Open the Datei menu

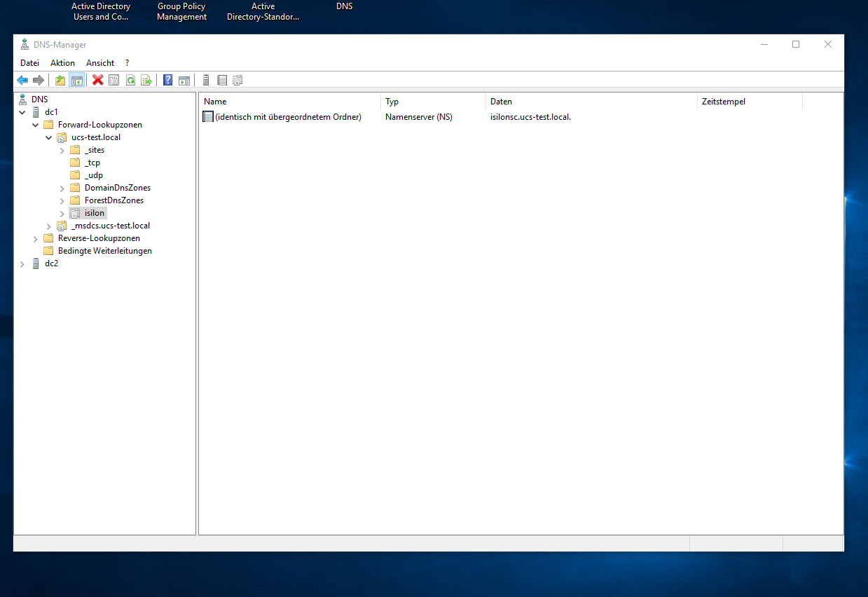coord(29,63)
